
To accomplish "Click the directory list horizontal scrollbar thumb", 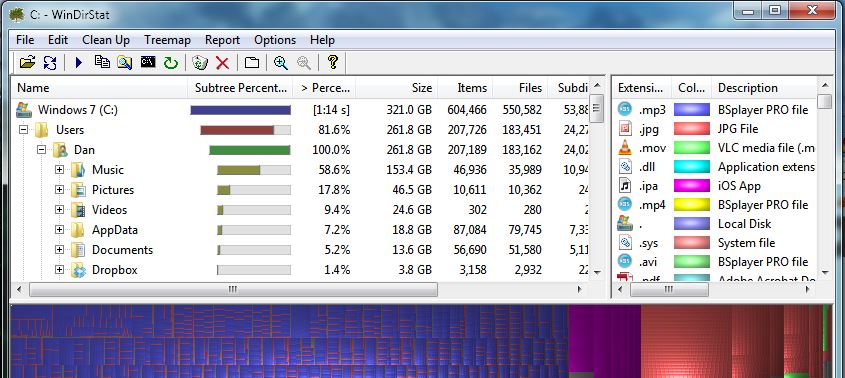I will [233, 290].
